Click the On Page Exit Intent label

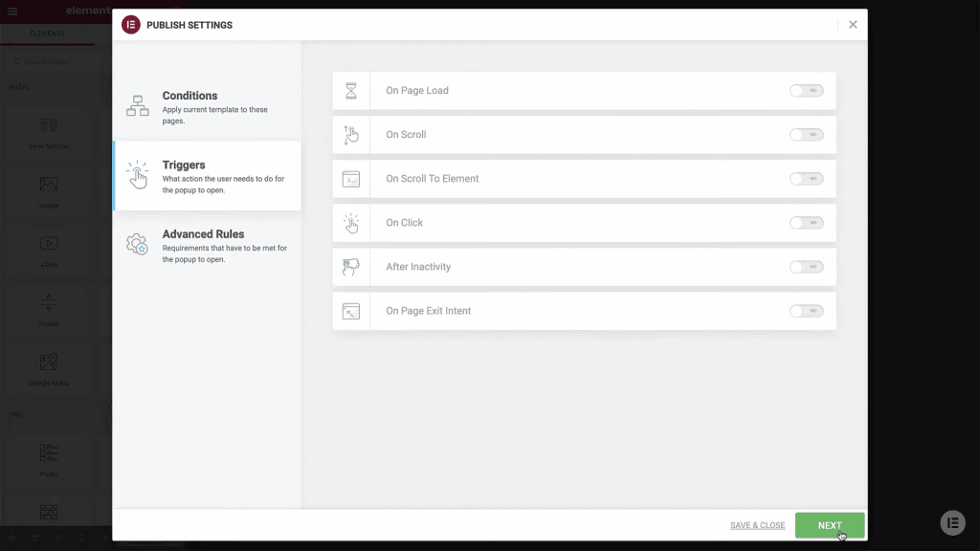tap(428, 311)
